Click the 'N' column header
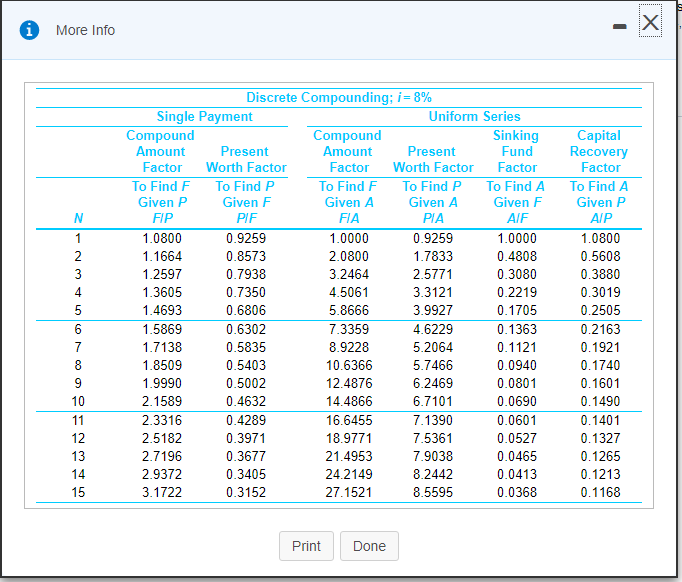The image size is (682, 582). 78,218
